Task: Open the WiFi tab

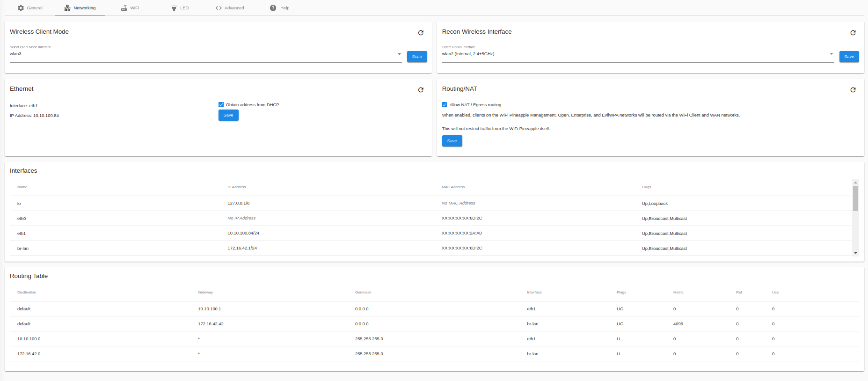Action: (130, 8)
